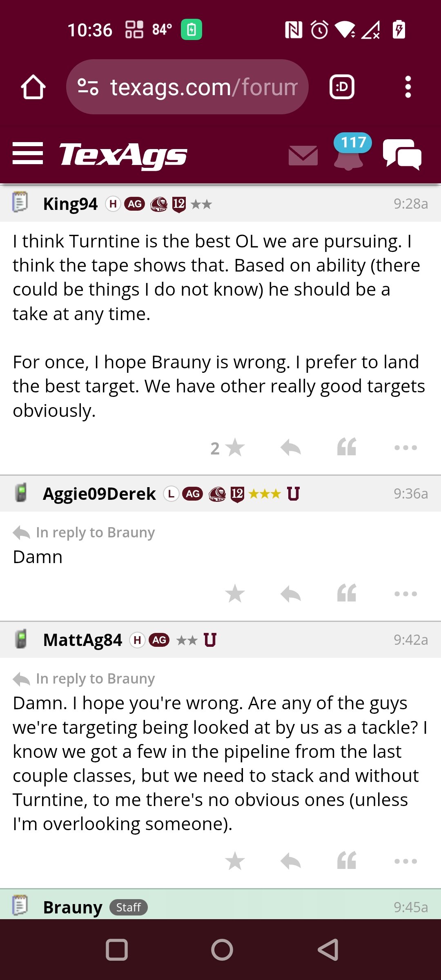Open Brauny's staff profile

click(73, 907)
